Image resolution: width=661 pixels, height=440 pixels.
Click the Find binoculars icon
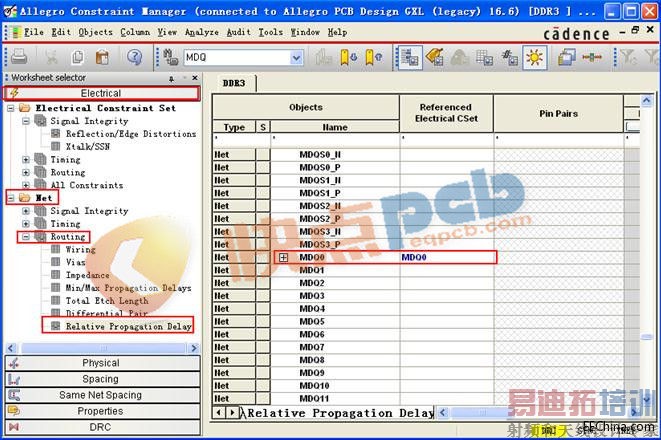tap(170, 57)
